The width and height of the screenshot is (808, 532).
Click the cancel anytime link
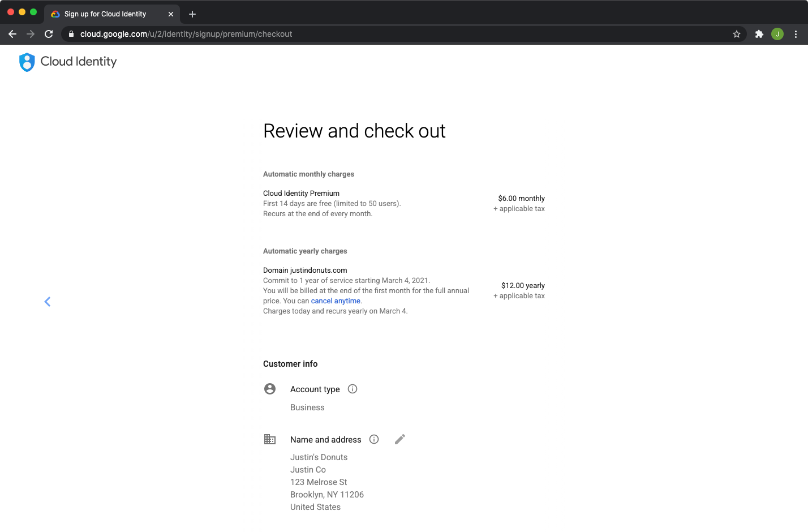pos(336,301)
